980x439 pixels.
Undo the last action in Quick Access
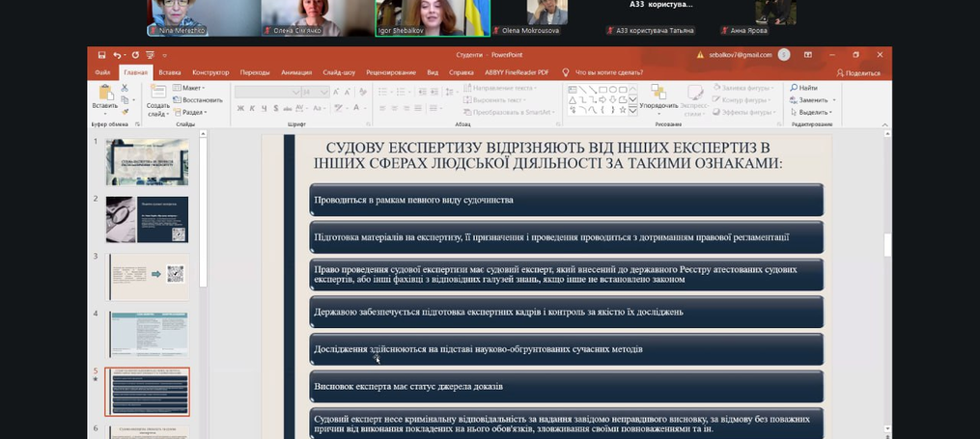117,55
